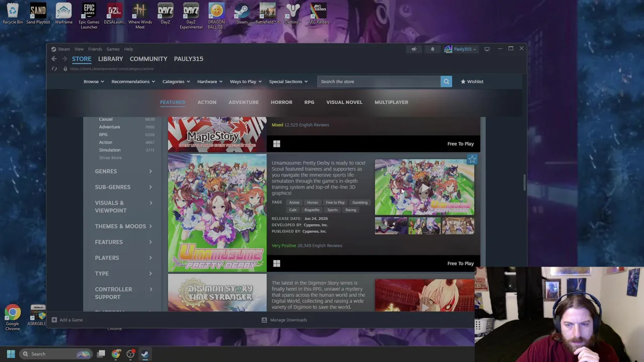Open the Recommendations dropdown
The image size is (644, 362).
(x=133, y=81)
